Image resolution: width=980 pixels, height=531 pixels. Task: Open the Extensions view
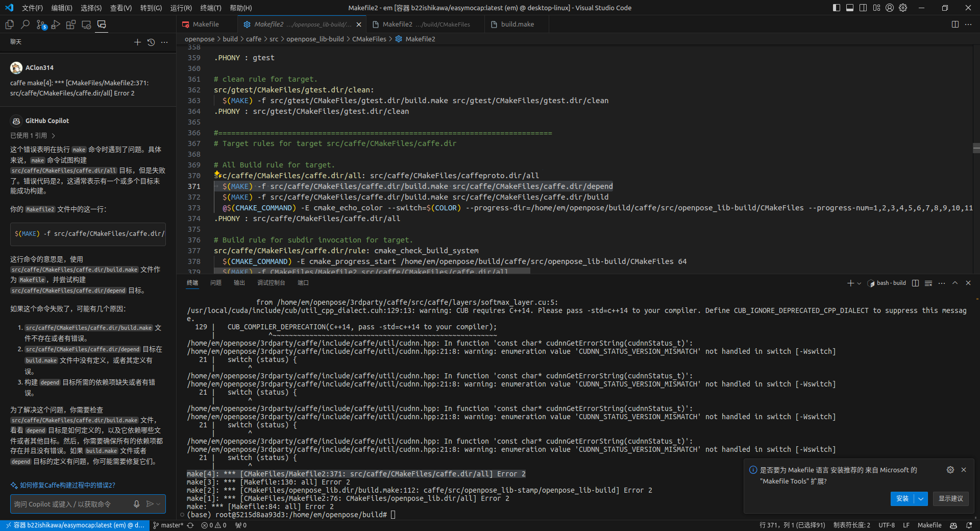pos(71,25)
